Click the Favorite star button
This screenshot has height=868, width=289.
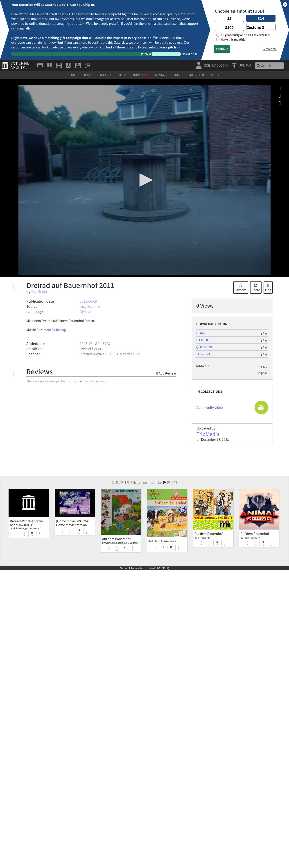pyautogui.click(x=241, y=288)
